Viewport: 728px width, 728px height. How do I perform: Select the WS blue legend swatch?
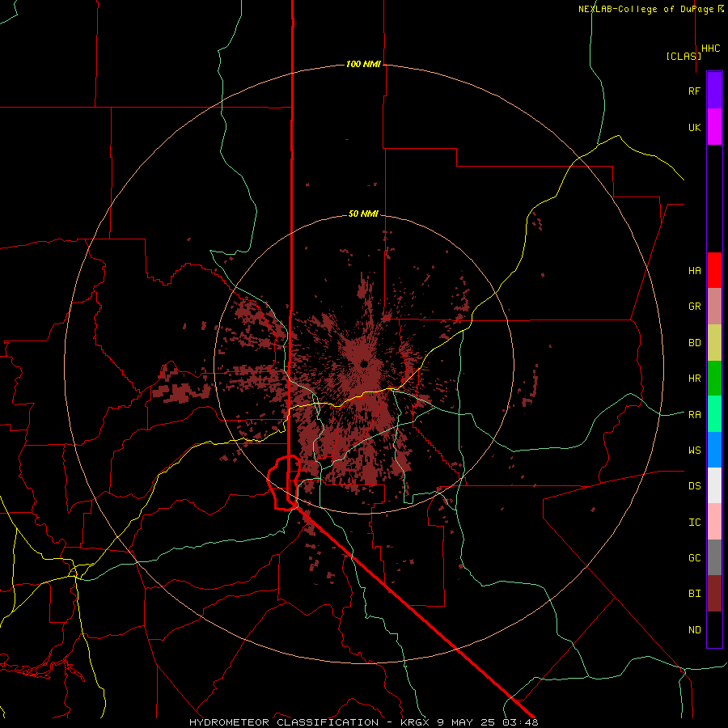[x=714, y=450]
